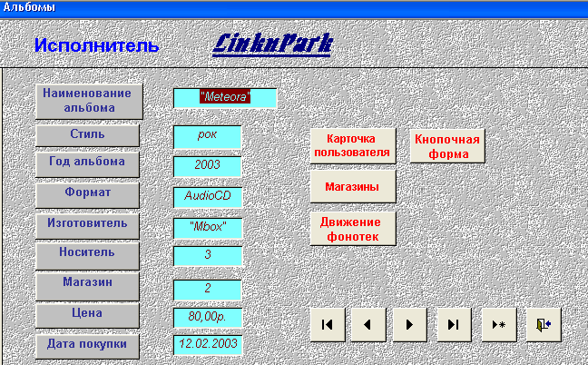Click the Альбомы window title bar
This screenshot has height=365, width=588.
pos(294,8)
